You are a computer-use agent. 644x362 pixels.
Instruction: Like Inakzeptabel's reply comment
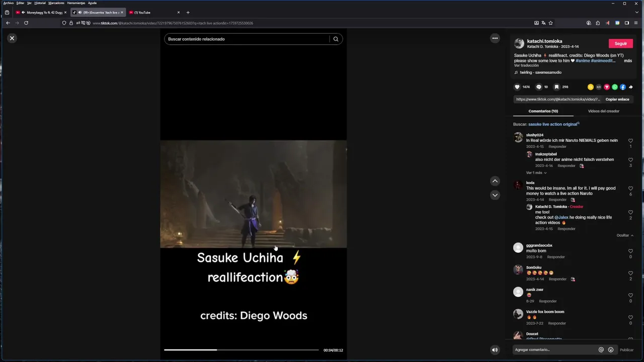point(630,160)
